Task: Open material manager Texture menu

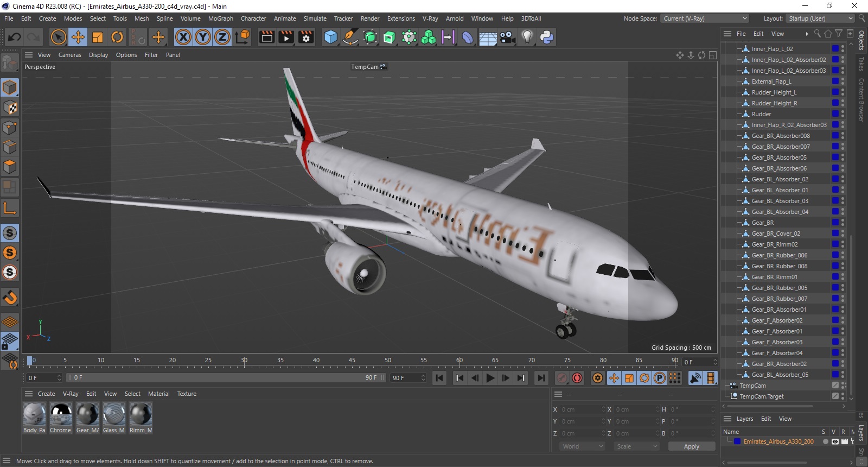Action: (x=187, y=394)
